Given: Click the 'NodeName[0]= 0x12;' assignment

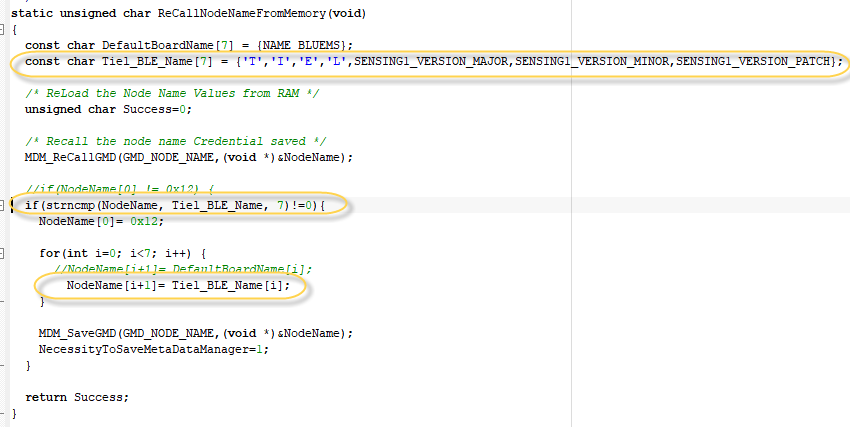Looking at the screenshot, I should coord(101,222).
